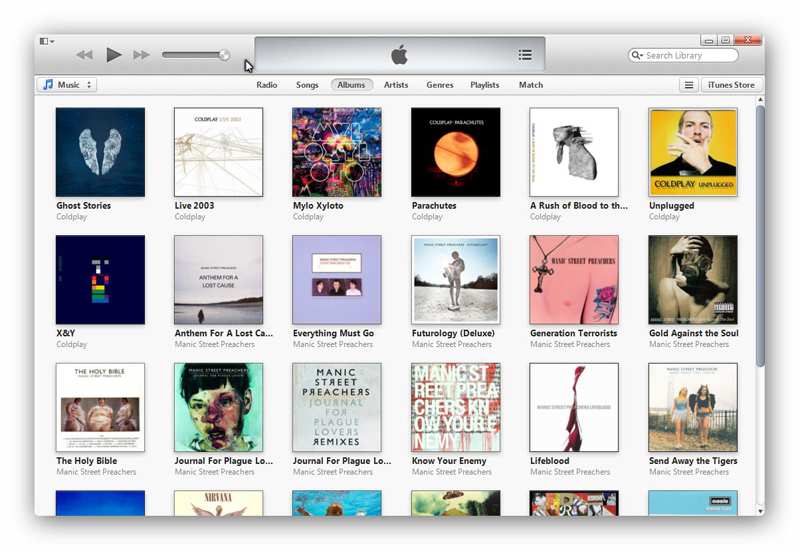Open the Lifeblood album cover
The width and height of the screenshot is (800, 551).
click(574, 407)
